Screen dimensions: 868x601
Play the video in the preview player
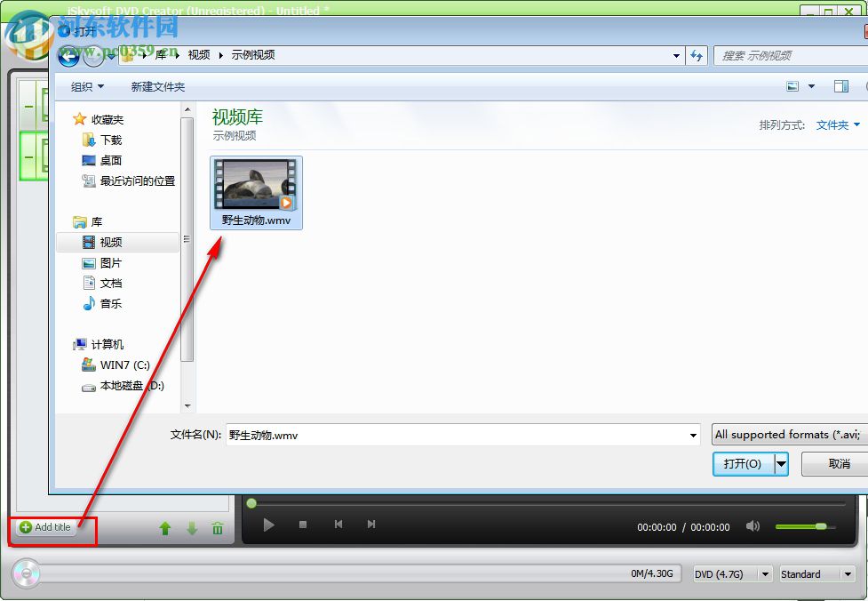click(x=268, y=525)
